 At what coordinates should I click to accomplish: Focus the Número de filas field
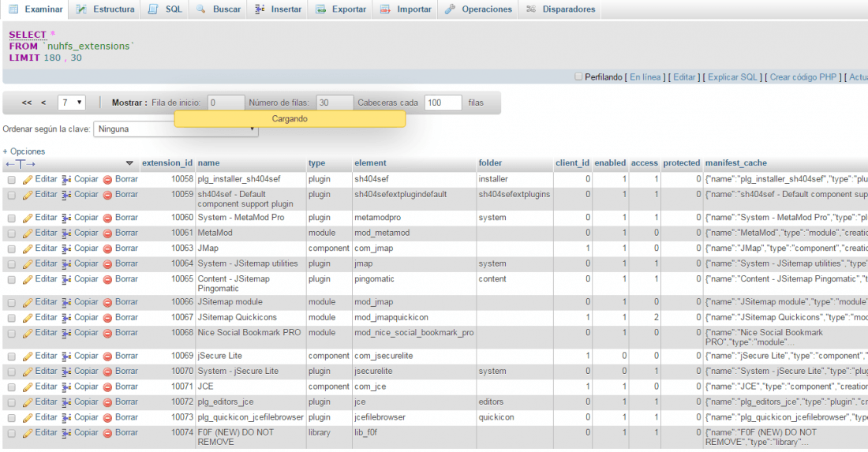point(335,103)
